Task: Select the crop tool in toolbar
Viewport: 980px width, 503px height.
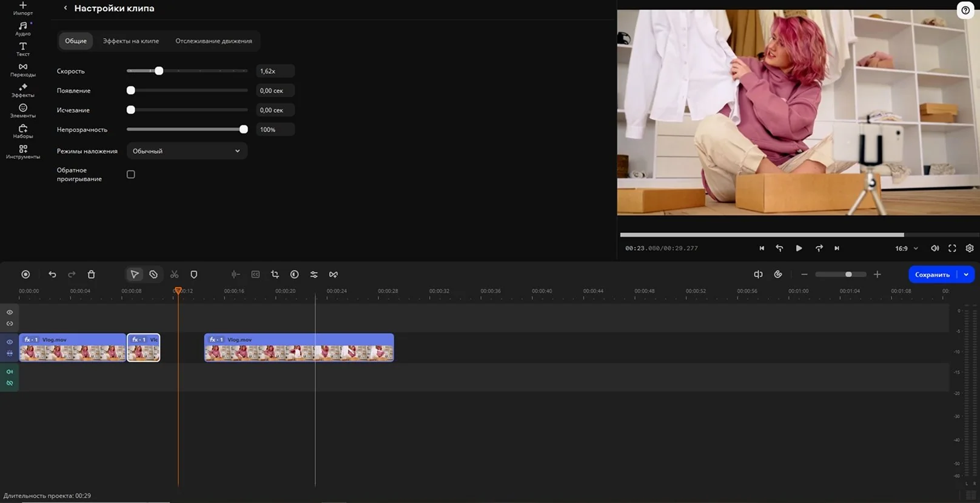Action: click(275, 275)
